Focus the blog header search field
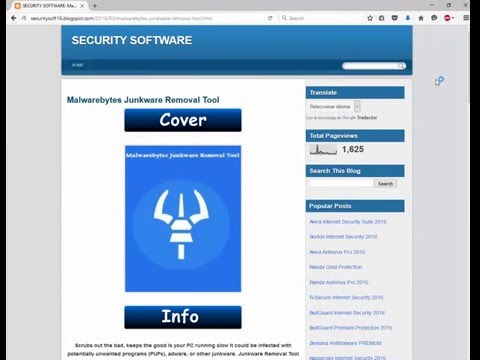Viewport: 480px width, 360px height. (370, 66)
